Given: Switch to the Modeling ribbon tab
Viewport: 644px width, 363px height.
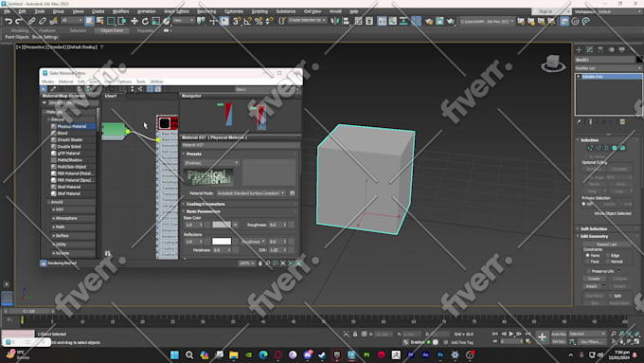Looking at the screenshot, I should point(20,30).
